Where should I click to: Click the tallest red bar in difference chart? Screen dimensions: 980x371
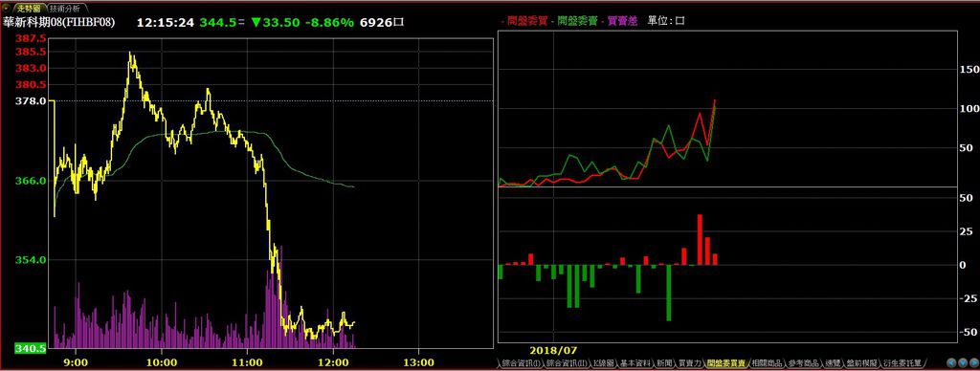700,240
